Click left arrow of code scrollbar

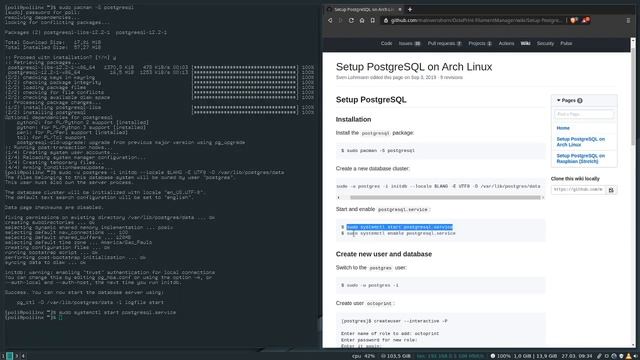(338, 198)
